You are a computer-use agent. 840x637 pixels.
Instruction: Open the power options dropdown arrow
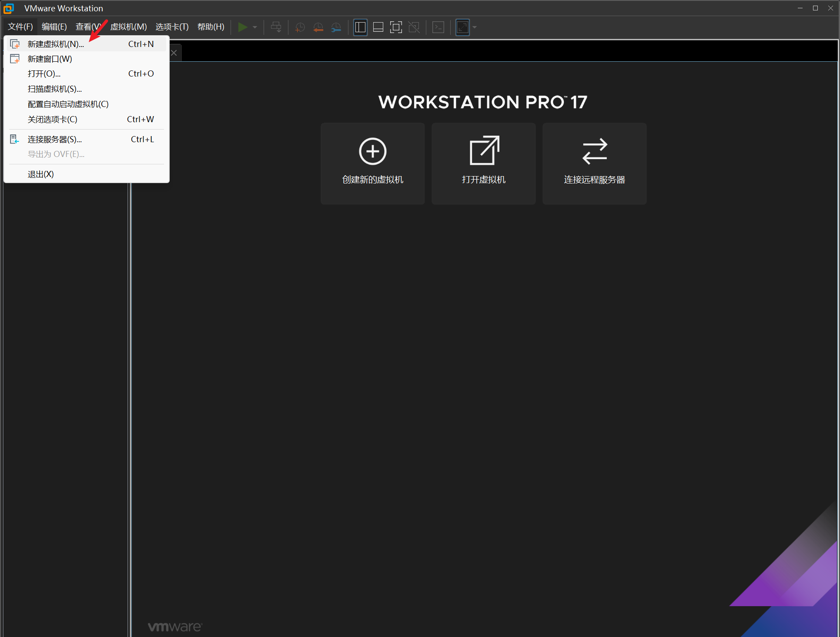coord(255,27)
